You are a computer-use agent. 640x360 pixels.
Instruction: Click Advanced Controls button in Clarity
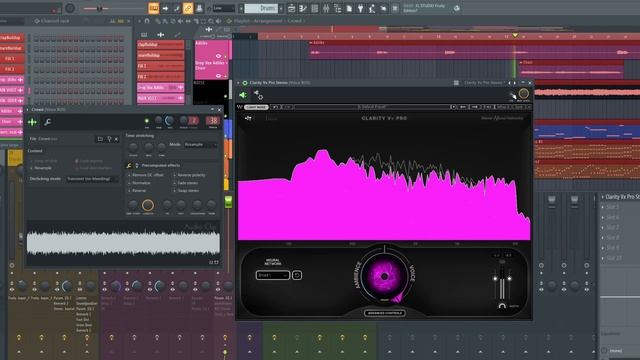click(384, 313)
